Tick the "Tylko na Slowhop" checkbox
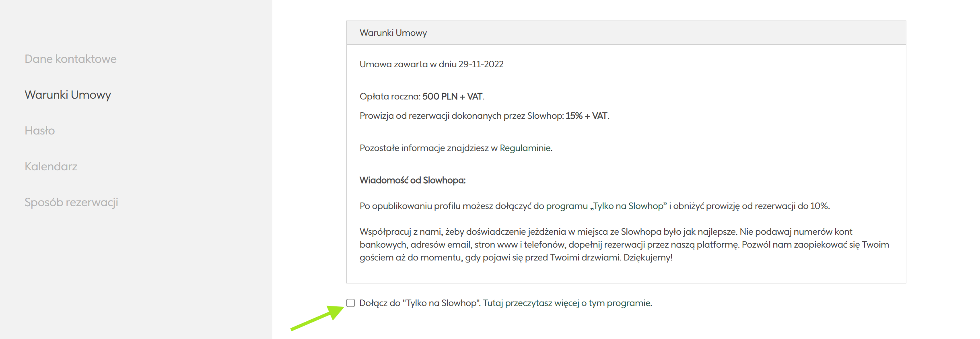980x339 pixels. (351, 303)
